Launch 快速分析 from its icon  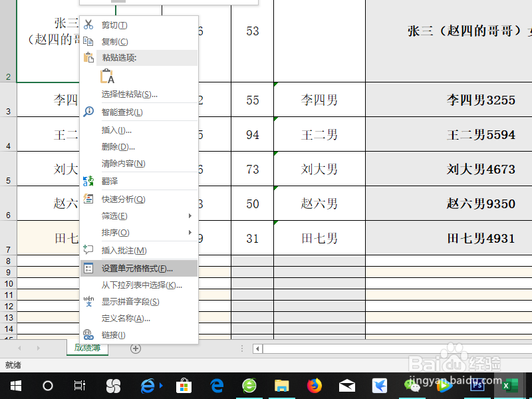pos(88,199)
